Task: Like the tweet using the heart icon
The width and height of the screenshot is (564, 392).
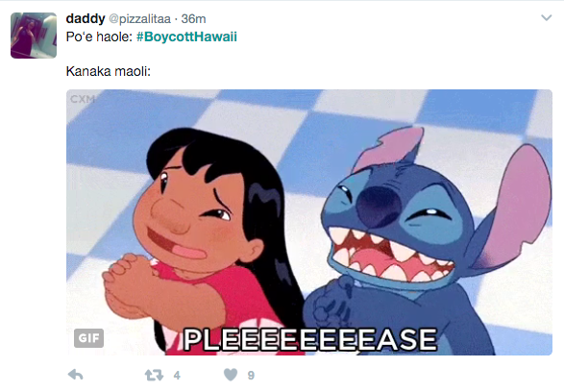Action: click(x=231, y=375)
